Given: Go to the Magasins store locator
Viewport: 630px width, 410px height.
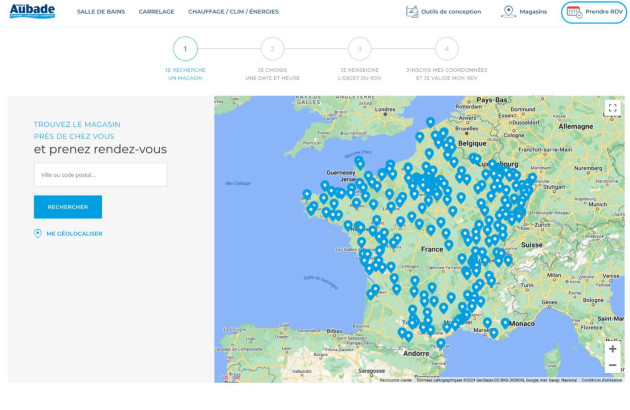Looking at the screenshot, I should (x=524, y=12).
